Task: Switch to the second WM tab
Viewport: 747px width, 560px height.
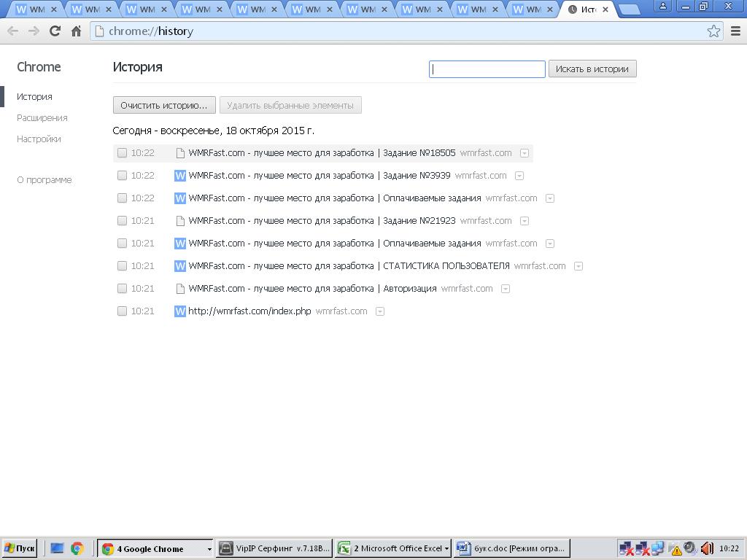Action: 91,9
